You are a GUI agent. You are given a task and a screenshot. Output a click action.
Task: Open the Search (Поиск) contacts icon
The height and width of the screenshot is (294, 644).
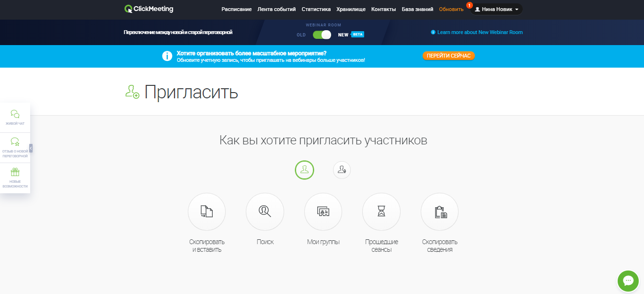(264, 212)
